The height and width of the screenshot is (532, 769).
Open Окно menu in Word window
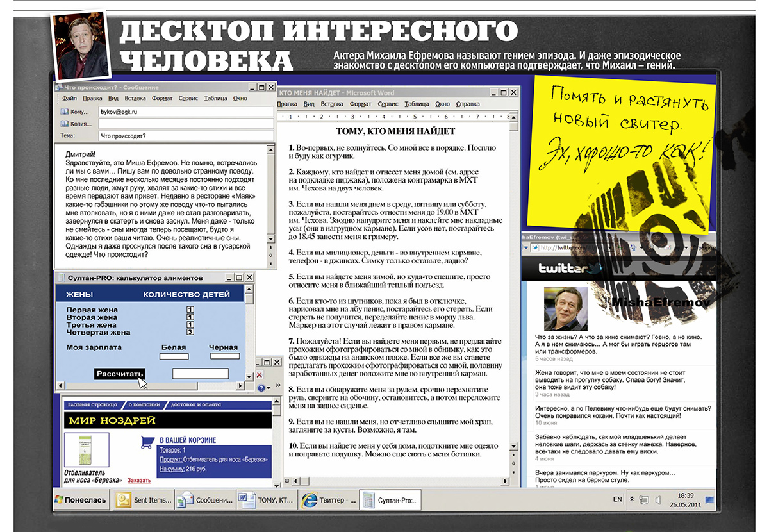(442, 104)
